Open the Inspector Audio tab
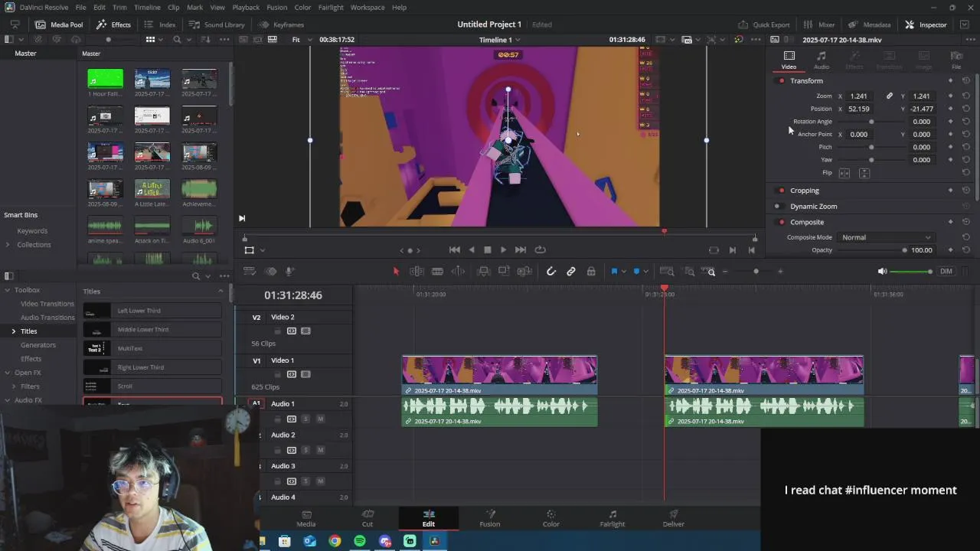This screenshot has width=980, height=551. click(821, 60)
